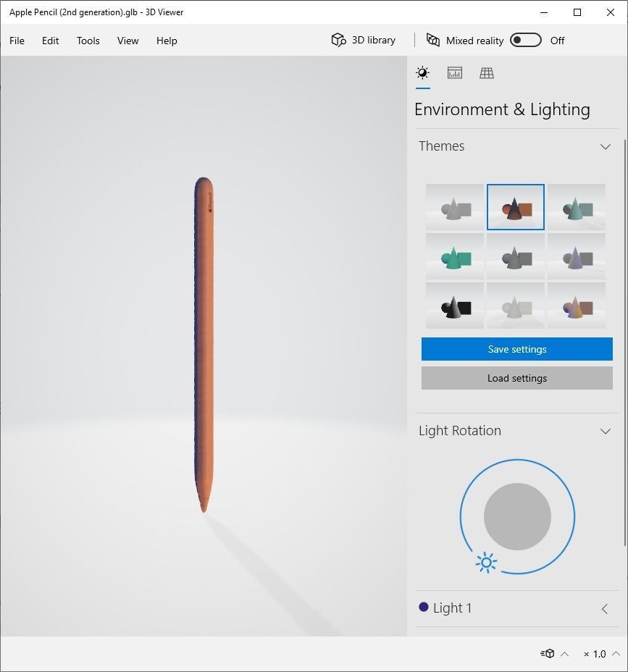Open the File menu
628x672 pixels.
17,41
